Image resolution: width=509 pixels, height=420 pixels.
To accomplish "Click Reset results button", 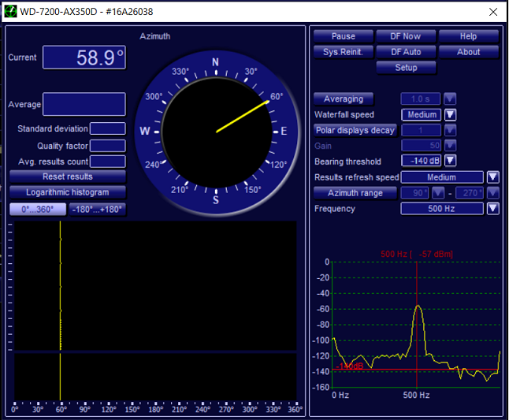I will click(x=67, y=177).
